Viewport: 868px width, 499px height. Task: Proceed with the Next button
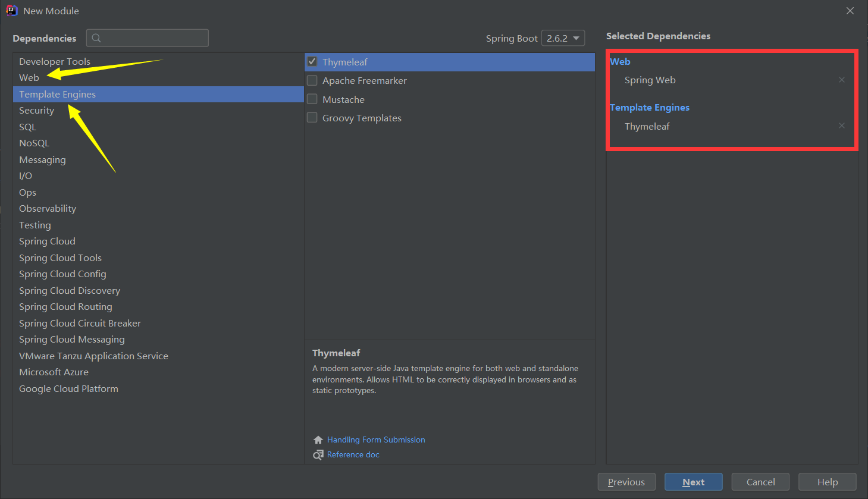tap(694, 482)
